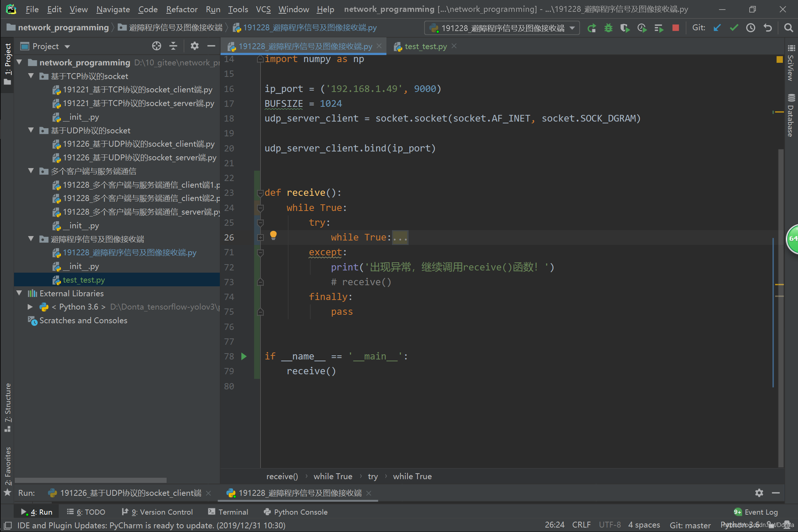Open the Refactor menu

[182, 9]
